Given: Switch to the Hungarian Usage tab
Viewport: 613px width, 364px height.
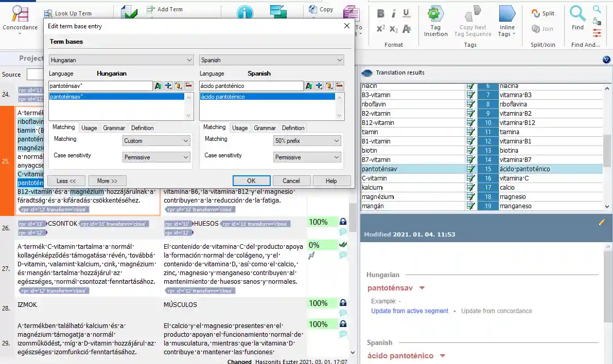Looking at the screenshot, I should tap(89, 128).
